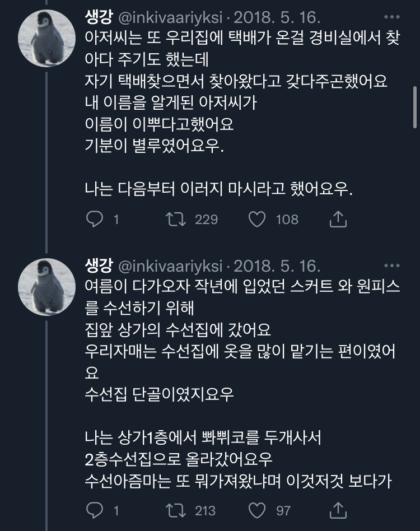Like the tweet with 97 likes
The image size is (420, 531).
pos(257,510)
